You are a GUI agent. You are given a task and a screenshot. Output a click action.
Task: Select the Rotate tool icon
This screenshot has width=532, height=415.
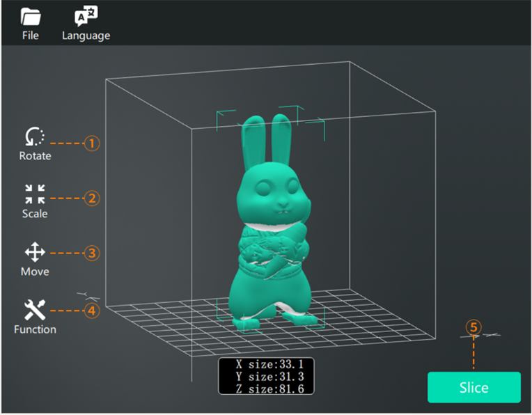35,136
